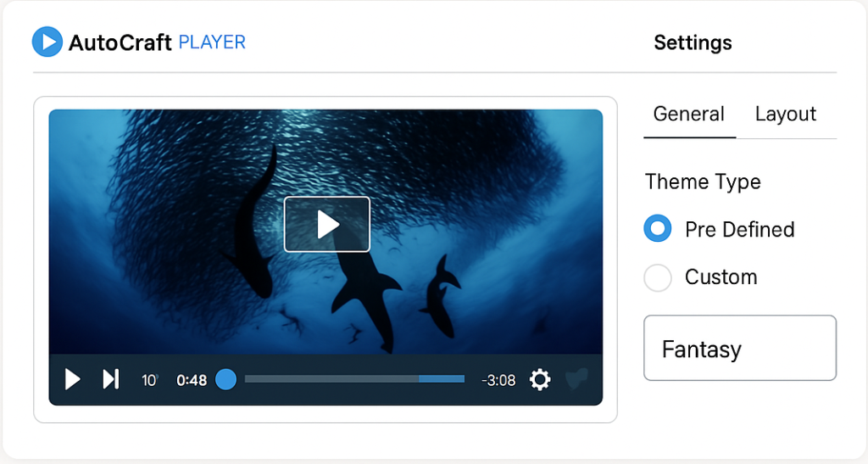
Task: Click the Settings heading
Action: pyautogui.click(x=693, y=42)
